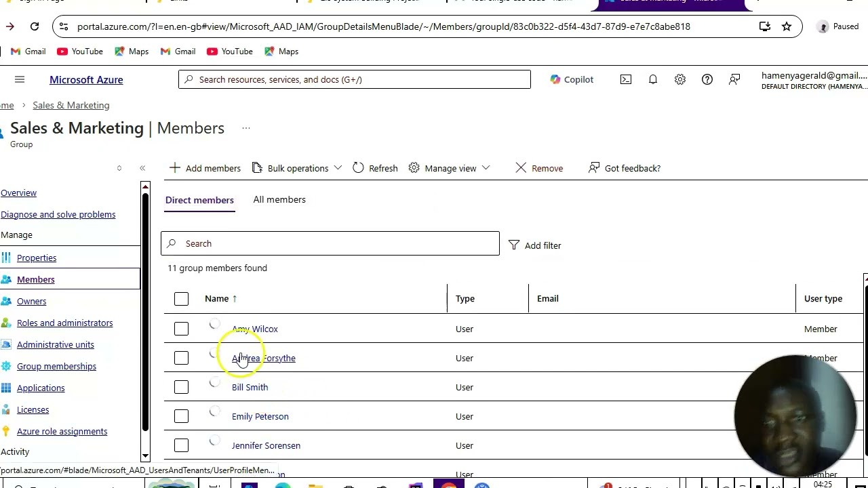Bookmark this page with the star icon
The height and width of the screenshot is (488, 868).
click(787, 26)
